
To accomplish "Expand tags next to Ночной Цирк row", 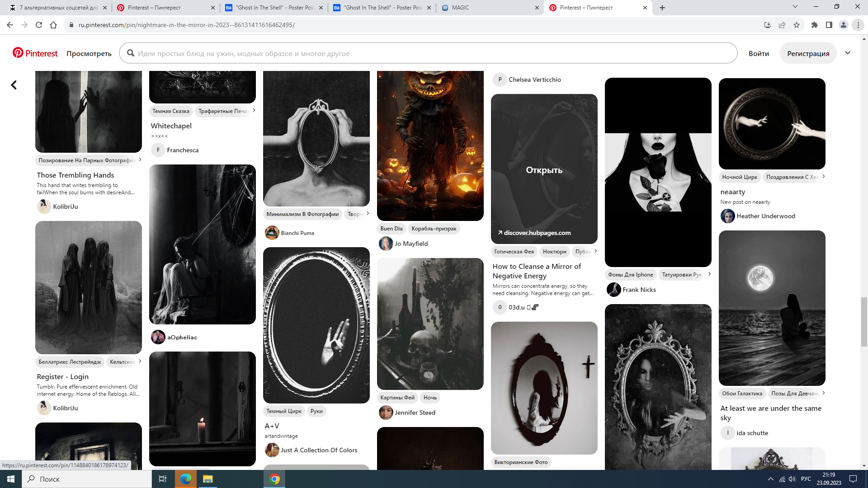I will [x=823, y=177].
